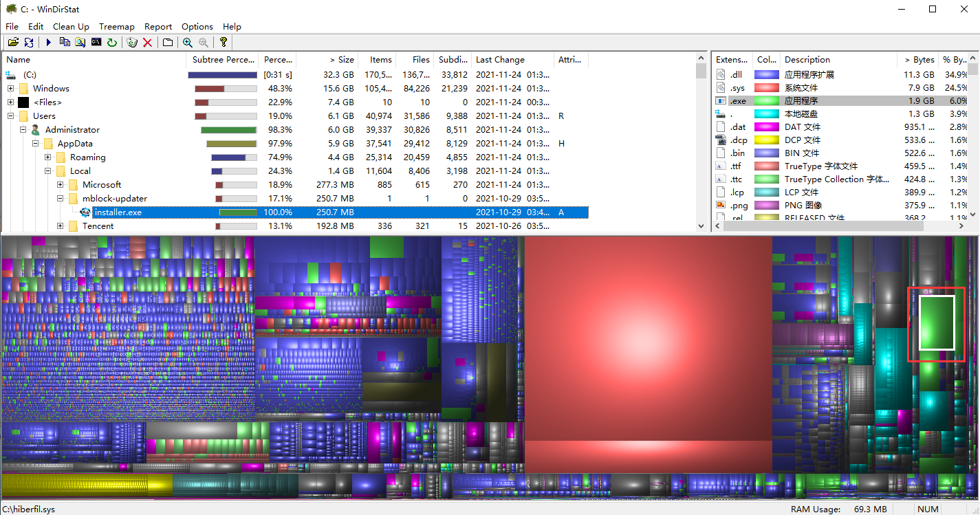This screenshot has width=980, height=515.
Task: Click the red .sys color swatch
Action: point(766,87)
